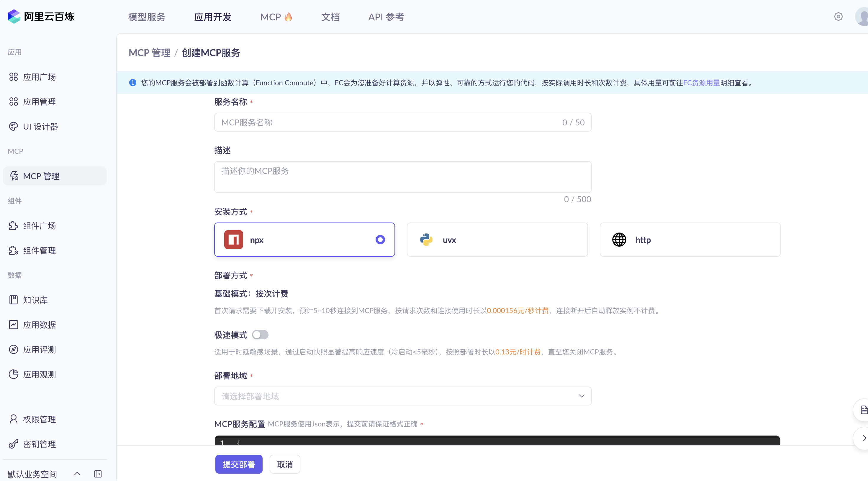Select the npx install method radio

tap(380, 240)
